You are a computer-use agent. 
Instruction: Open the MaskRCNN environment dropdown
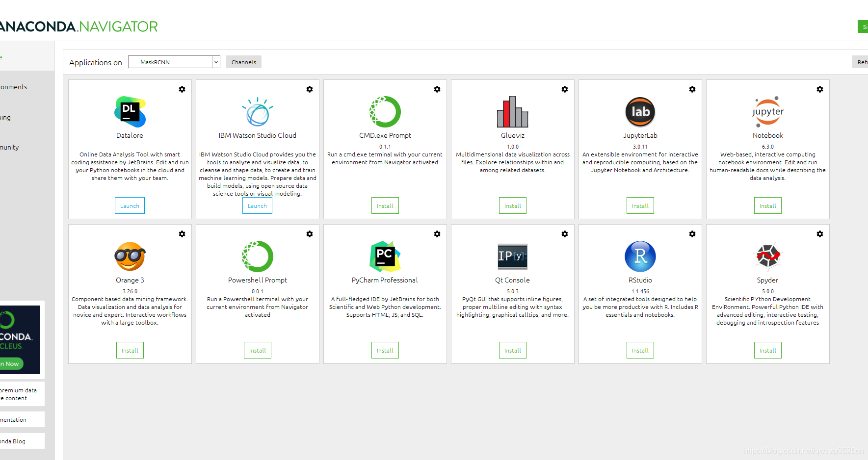[x=174, y=62]
